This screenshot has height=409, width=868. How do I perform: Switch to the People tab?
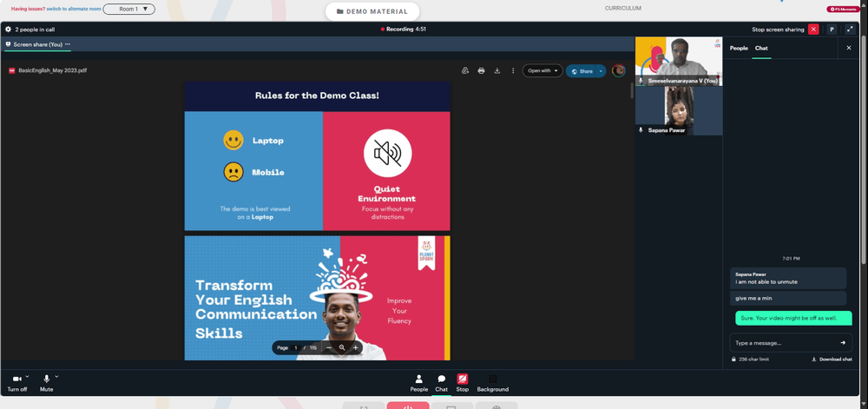[x=739, y=48]
